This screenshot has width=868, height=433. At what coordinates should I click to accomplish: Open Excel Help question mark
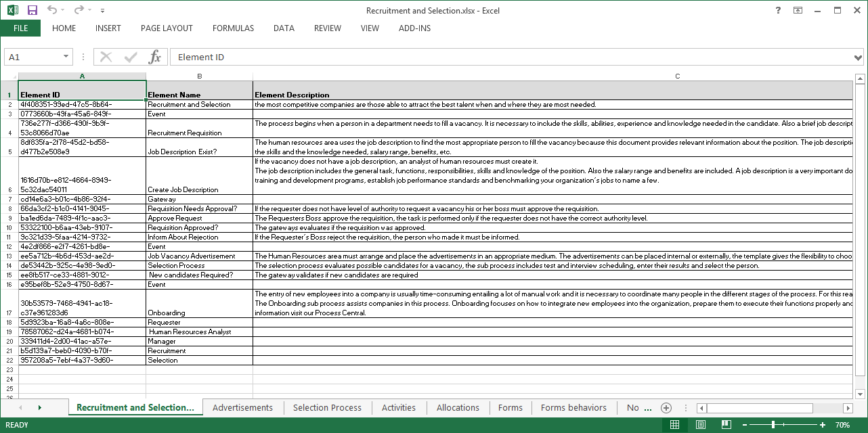coord(779,10)
